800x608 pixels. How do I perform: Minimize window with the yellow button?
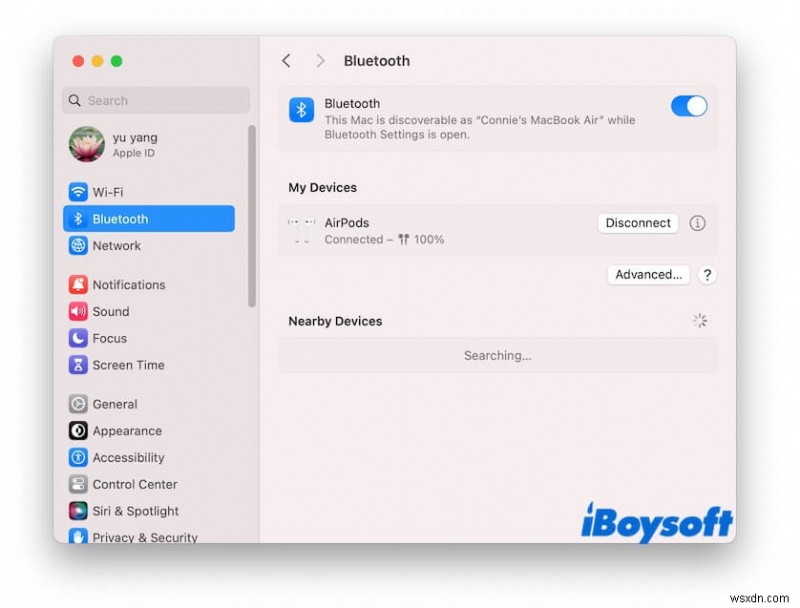point(97,61)
